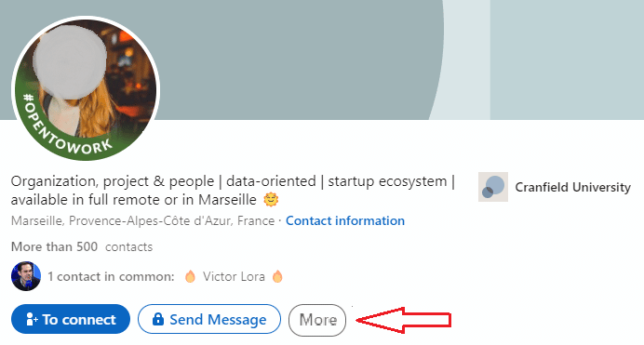Click the profile photo with OpenToWork frame
Screen dimensions: 644x345
(x=86, y=89)
